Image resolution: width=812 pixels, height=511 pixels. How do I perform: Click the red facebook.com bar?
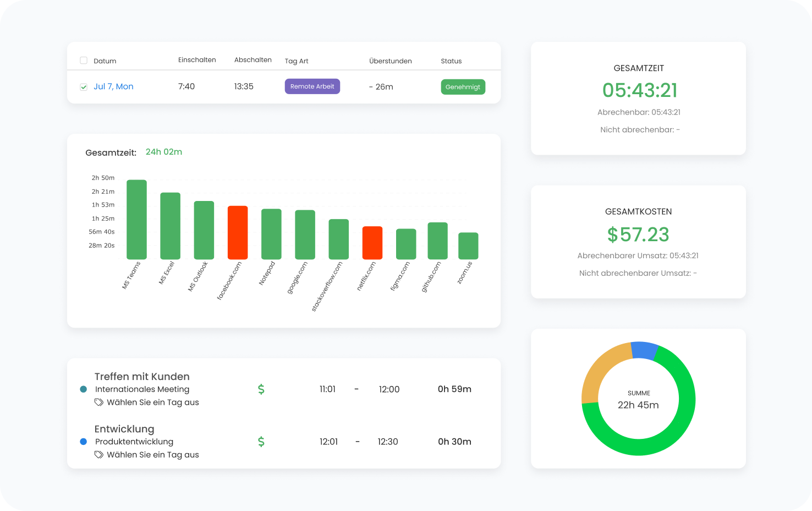click(238, 232)
